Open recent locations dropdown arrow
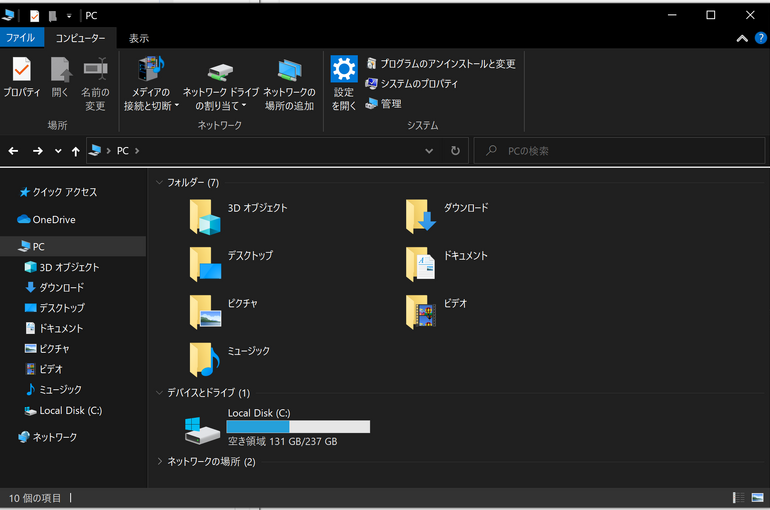The width and height of the screenshot is (770, 510). (x=58, y=151)
